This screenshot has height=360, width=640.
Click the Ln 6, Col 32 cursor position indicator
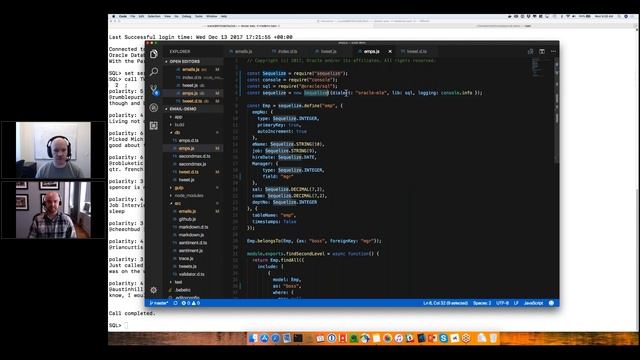tap(445, 303)
